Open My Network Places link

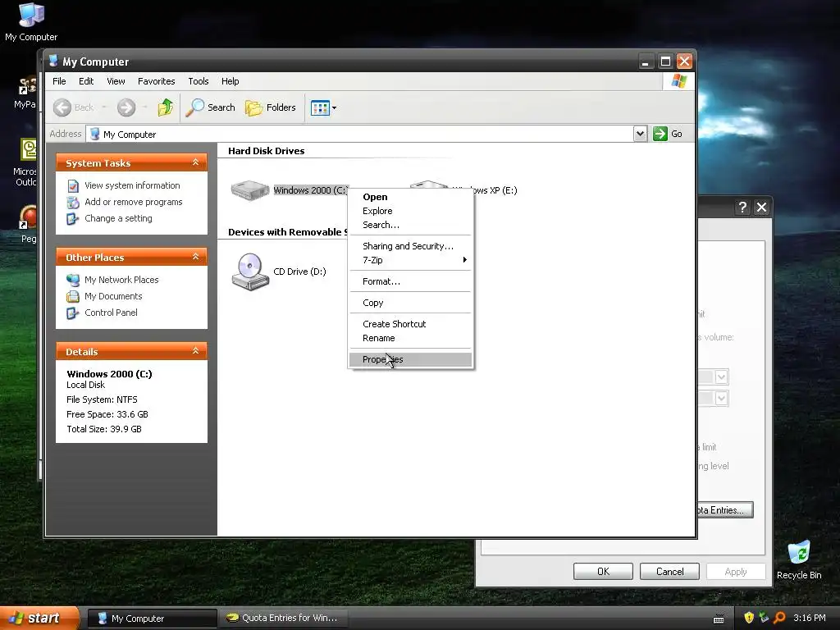point(121,280)
